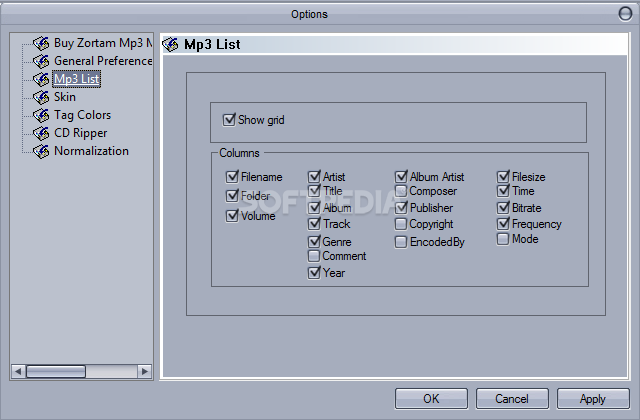Uncheck the Filename column
Screen dimensions: 640x420
coord(232,177)
